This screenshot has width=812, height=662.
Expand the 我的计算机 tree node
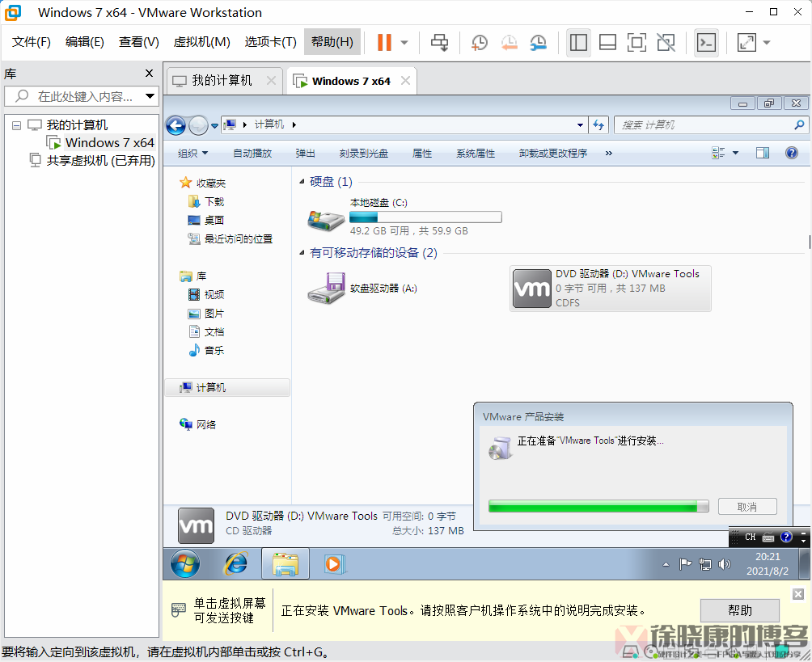[16, 124]
